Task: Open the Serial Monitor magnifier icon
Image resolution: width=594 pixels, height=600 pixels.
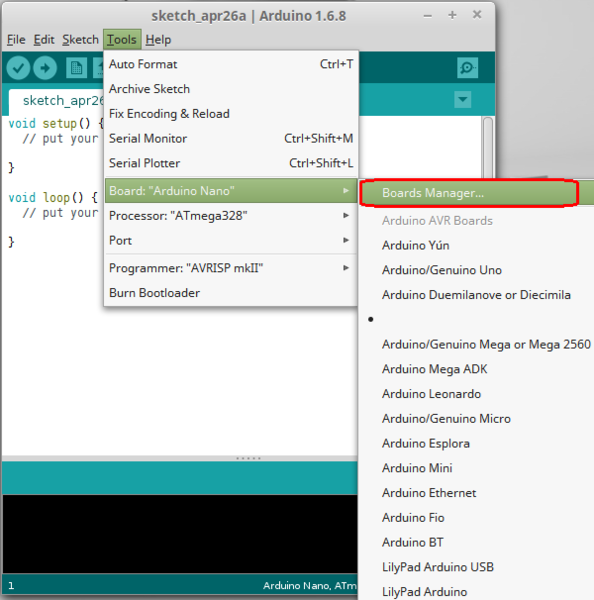Action: pos(467,68)
